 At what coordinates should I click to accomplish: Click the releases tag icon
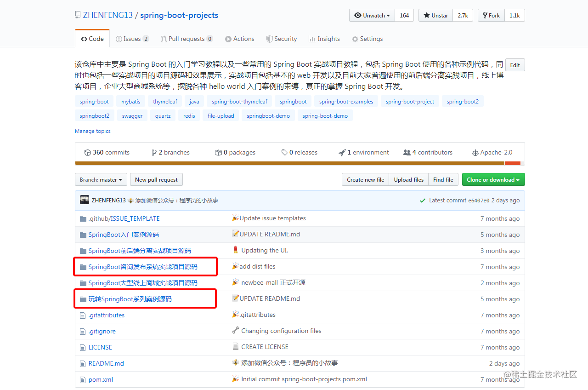click(x=285, y=152)
